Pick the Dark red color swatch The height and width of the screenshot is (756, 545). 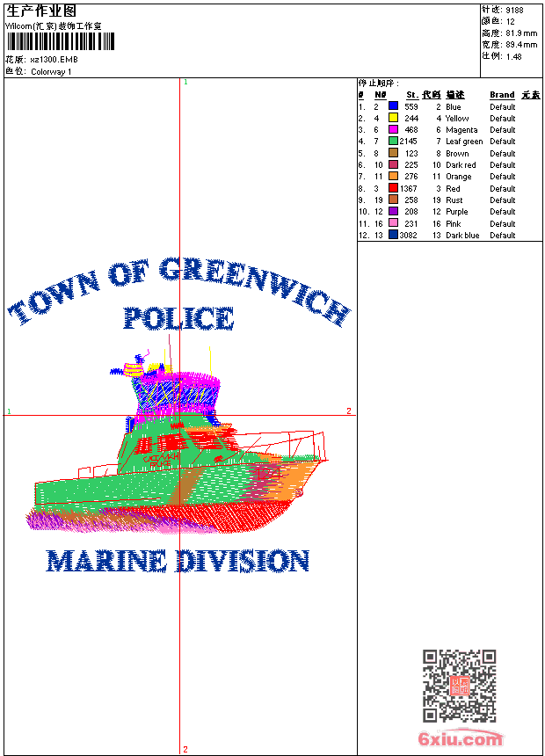coord(394,165)
